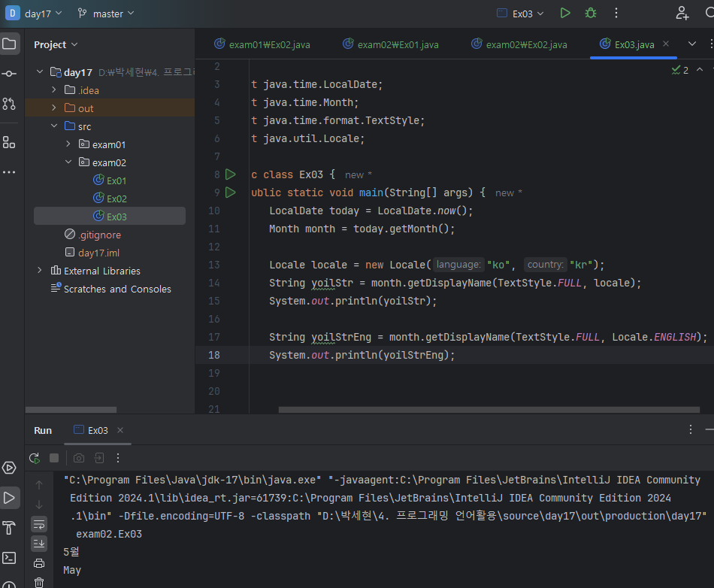714x588 pixels.
Task: Click the run gutter arrow beside main method
Action: click(x=231, y=192)
